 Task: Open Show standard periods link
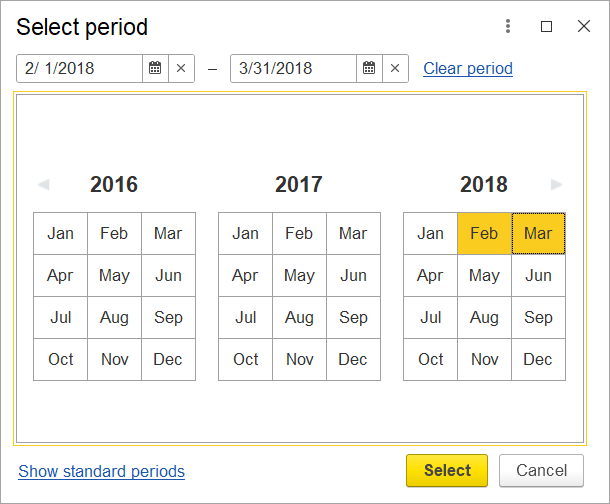[x=102, y=471]
